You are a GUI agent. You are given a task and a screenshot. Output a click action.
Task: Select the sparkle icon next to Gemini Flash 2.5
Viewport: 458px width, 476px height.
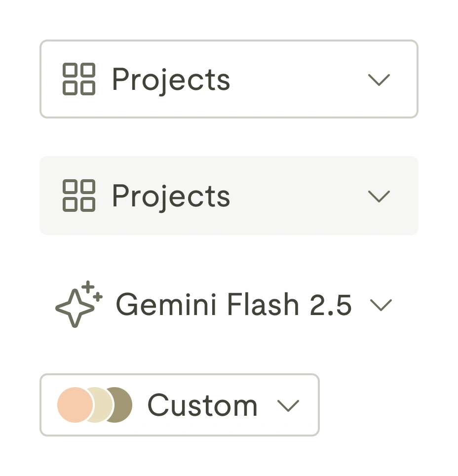(x=76, y=305)
